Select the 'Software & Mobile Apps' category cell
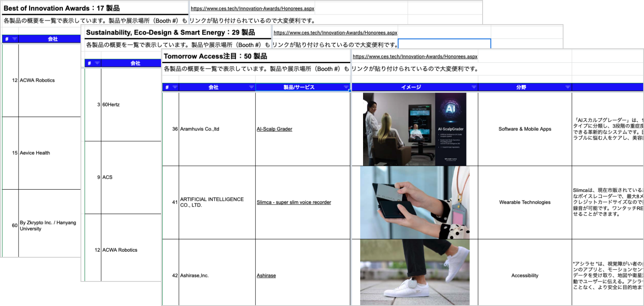Viewport: 644px width, 306px height. click(x=525, y=129)
